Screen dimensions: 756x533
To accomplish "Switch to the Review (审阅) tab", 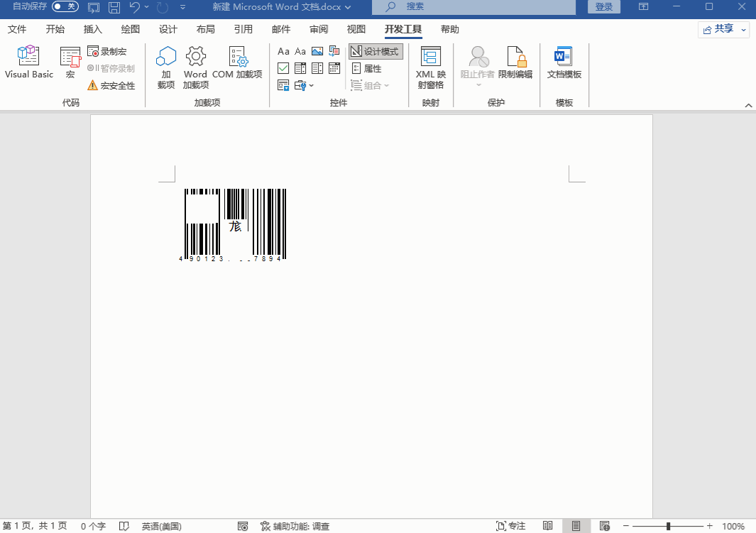I will [x=318, y=29].
